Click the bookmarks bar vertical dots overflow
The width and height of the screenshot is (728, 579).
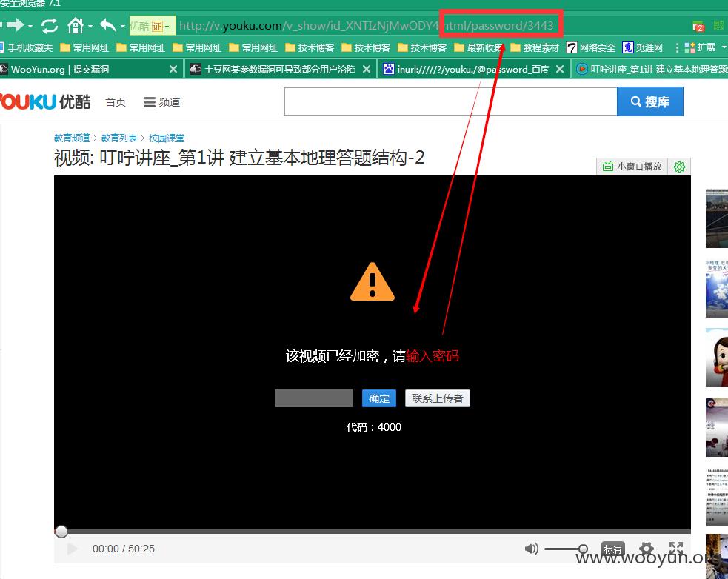click(677, 47)
